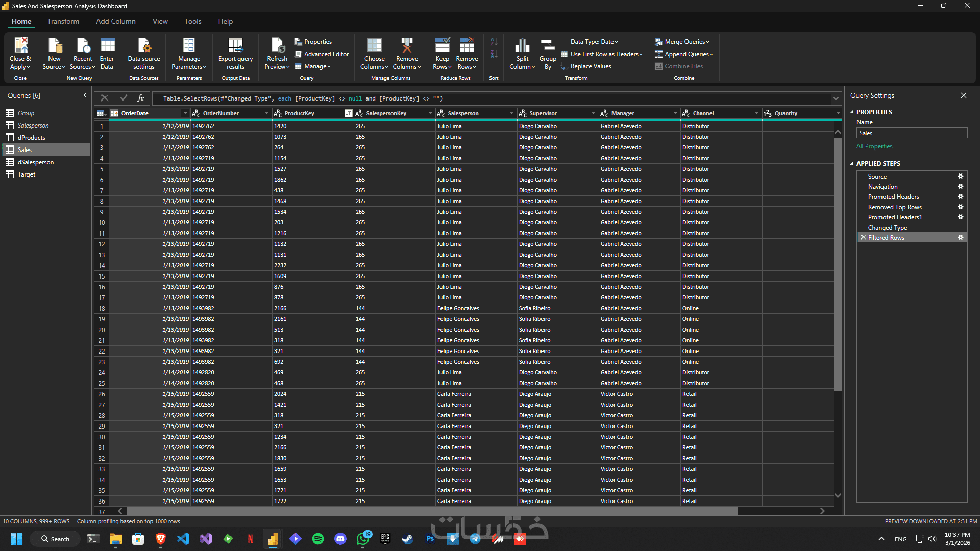Expand the formula bar
Image resolution: width=980 pixels, height=551 pixels.
pos(836,98)
